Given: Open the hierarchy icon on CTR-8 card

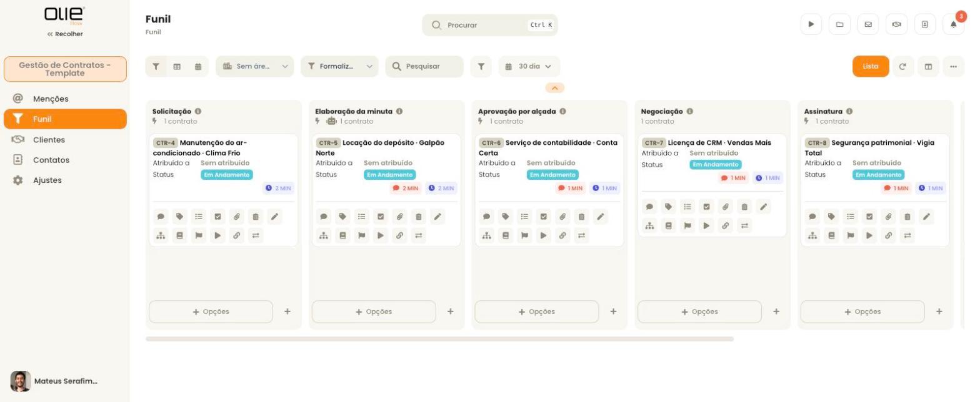Looking at the screenshot, I should 812,235.
